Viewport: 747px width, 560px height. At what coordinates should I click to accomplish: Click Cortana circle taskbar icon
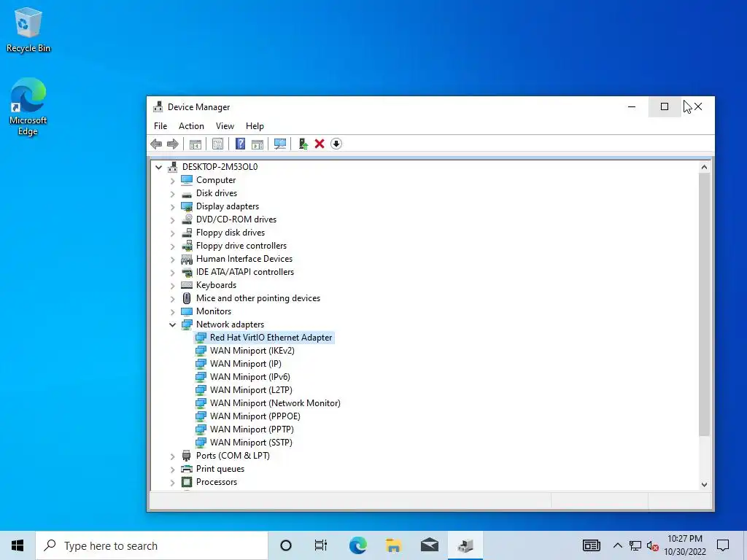coord(286,545)
